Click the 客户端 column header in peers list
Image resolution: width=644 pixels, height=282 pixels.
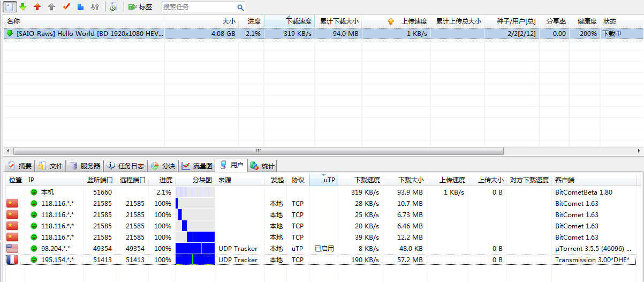pyautogui.click(x=565, y=180)
